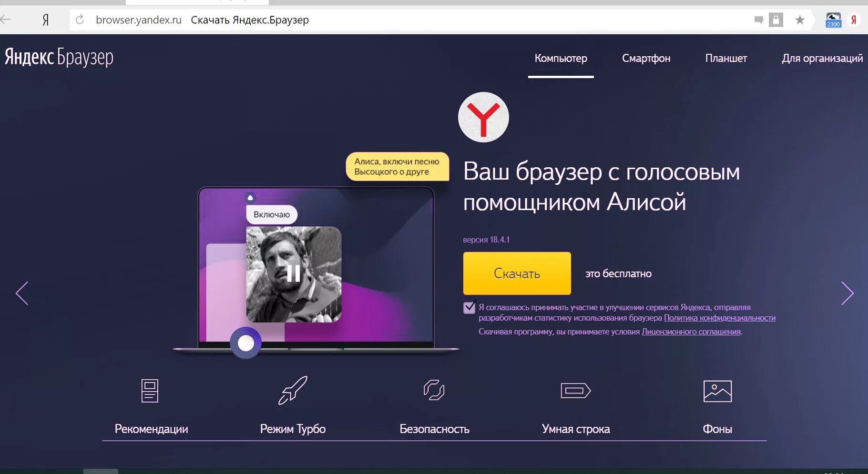Open the Режим Турбо feature section
Image resolution: width=868 pixels, height=474 pixels.
coord(293,429)
